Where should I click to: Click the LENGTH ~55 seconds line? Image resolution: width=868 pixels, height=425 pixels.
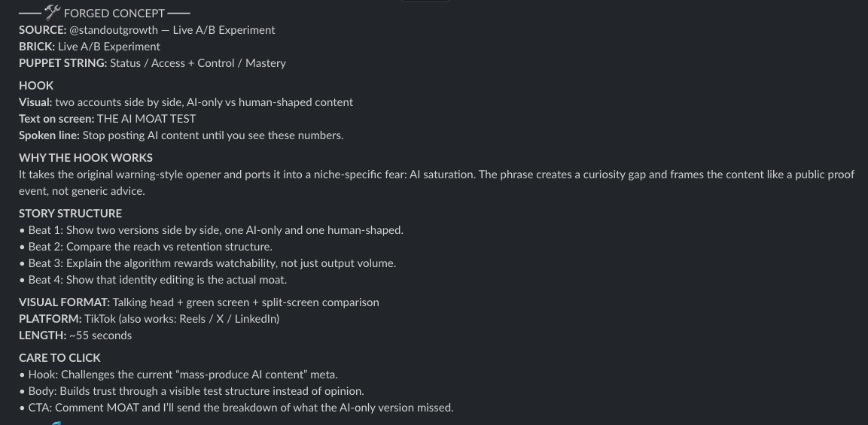[75, 336]
